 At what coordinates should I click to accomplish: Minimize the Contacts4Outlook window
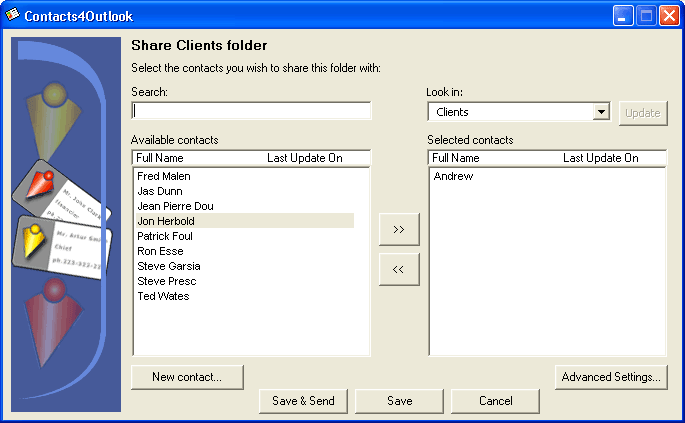(623, 16)
